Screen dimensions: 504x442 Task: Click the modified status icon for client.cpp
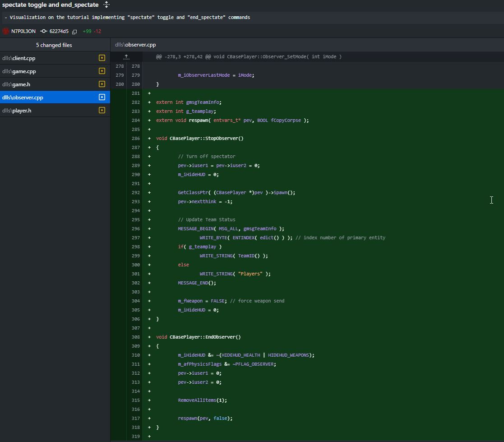pos(102,58)
